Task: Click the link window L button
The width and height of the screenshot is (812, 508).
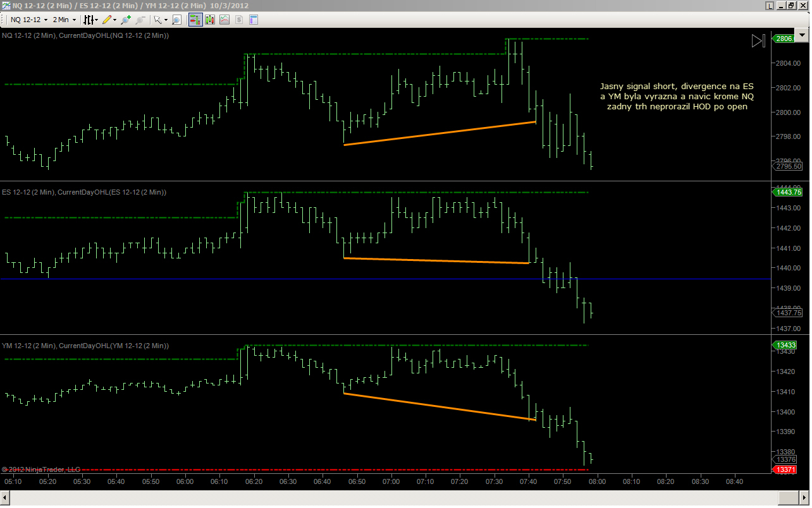Action: click(x=769, y=6)
